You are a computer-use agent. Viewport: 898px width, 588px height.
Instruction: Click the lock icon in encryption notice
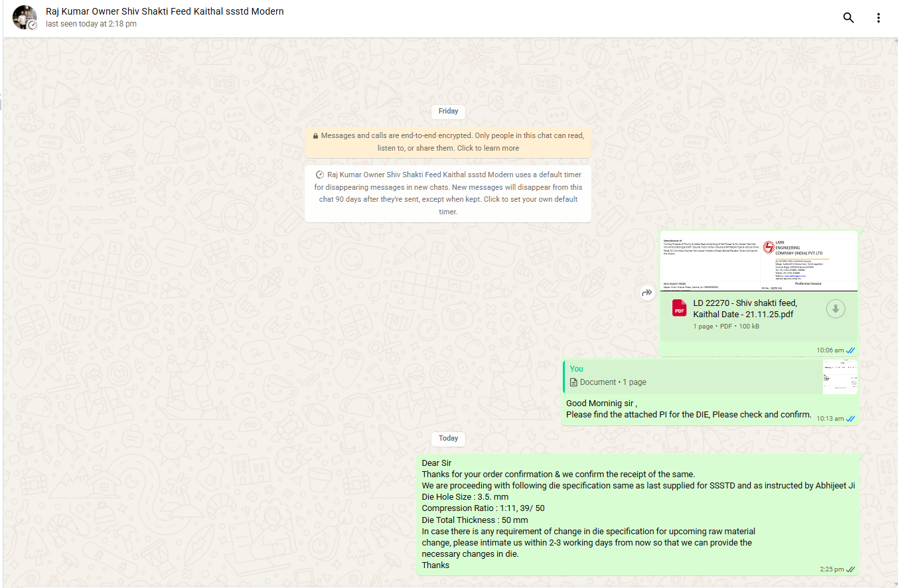pyautogui.click(x=315, y=136)
